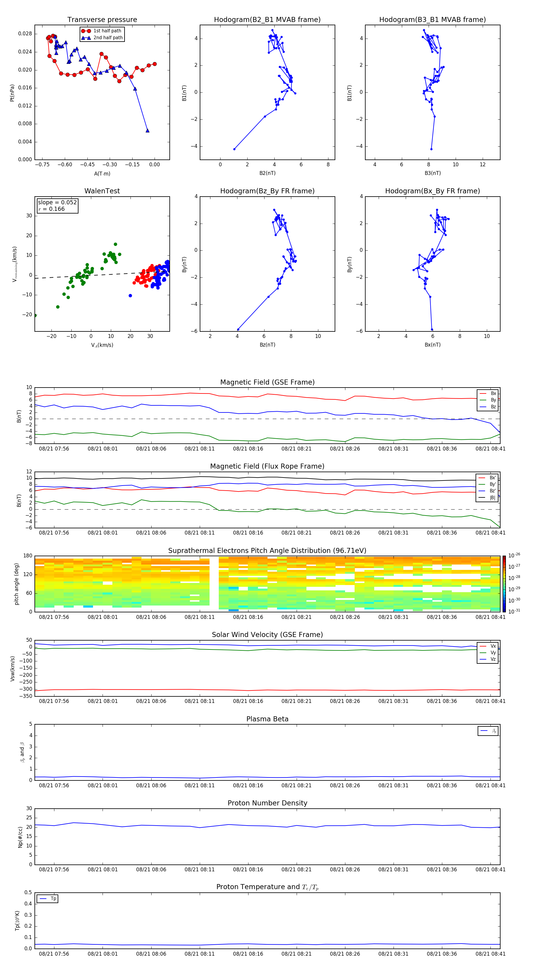Screen dimensions: 535x980
Task: Click 'Pt(nPa)' y-axis label
Action: (12, 93)
